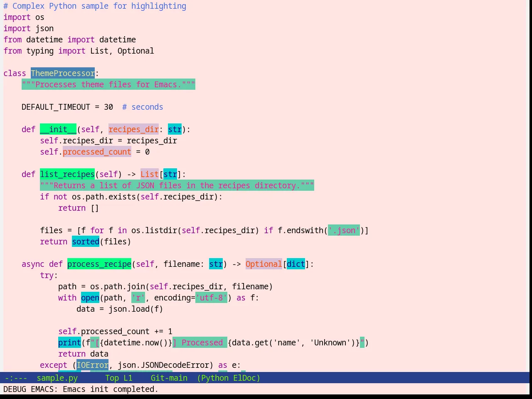The height and width of the screenshot is (399, 532).
Task: Click the process_recipe function name
Action: (x=99, y=264)
